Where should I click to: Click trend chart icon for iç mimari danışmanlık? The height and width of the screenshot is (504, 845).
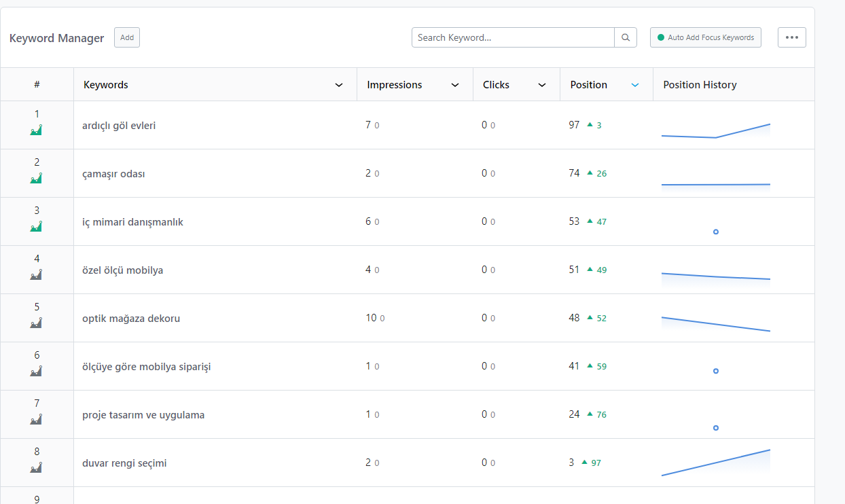point(37,226)
